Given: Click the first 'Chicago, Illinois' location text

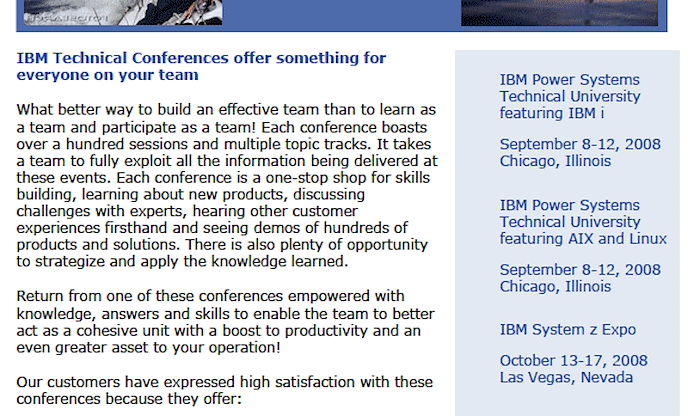Looking at the screenshot, I should point(555,161).
